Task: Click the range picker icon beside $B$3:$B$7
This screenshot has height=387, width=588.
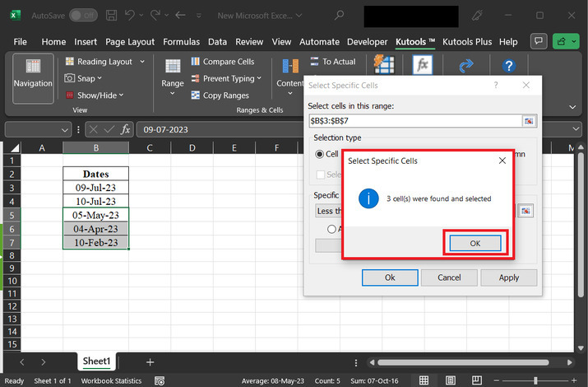Action: tap(530, 121)
